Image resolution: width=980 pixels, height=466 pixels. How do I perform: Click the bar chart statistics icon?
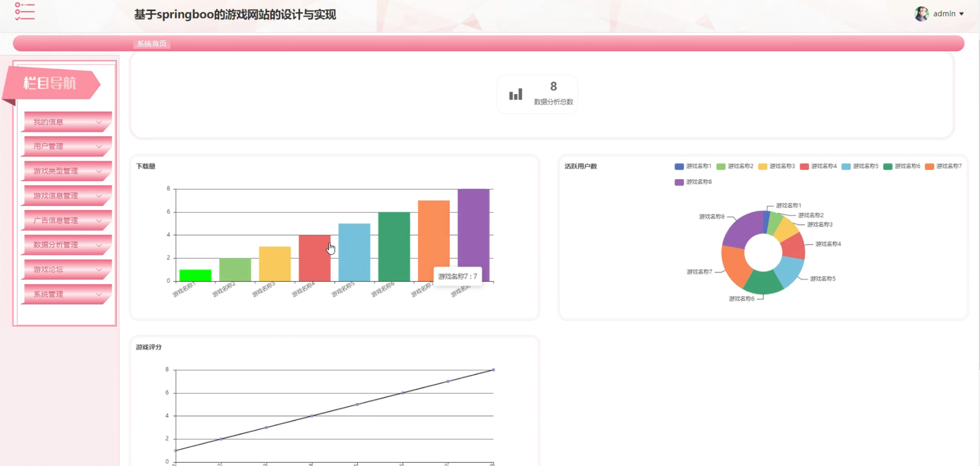coord(515,94)
